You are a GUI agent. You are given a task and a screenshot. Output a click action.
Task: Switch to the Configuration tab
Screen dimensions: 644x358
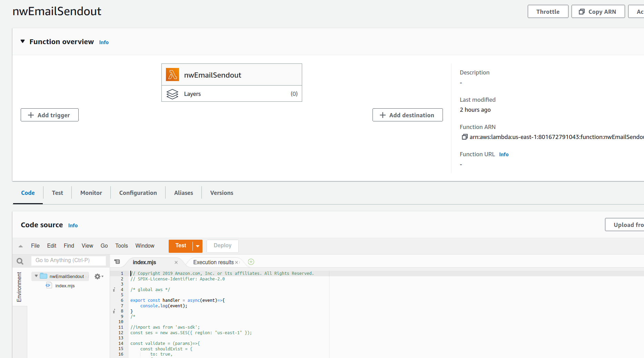138,193
